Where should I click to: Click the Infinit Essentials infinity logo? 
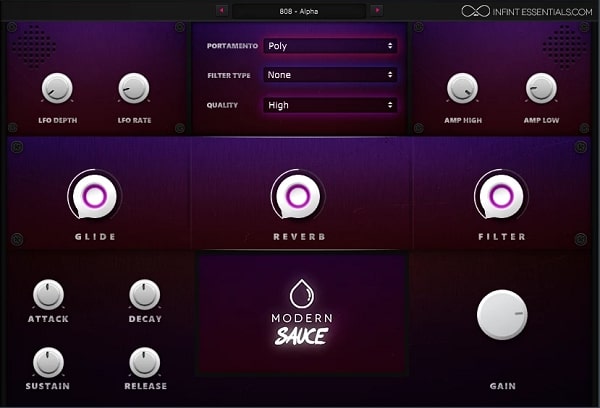tap(475, 11)
